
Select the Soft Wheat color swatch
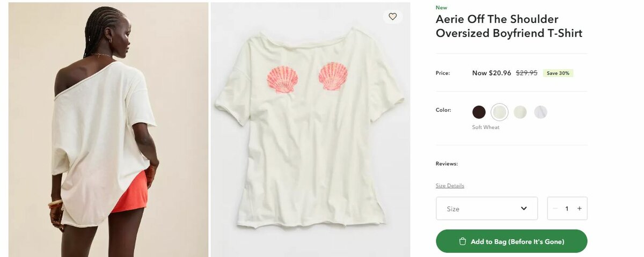point(500,112)
